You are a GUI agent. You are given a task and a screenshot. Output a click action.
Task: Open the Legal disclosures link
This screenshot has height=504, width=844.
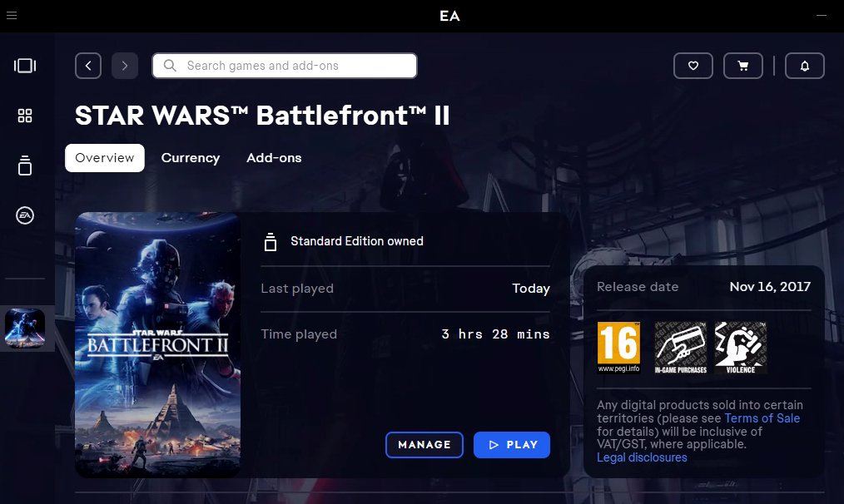[x=642, y=457]
